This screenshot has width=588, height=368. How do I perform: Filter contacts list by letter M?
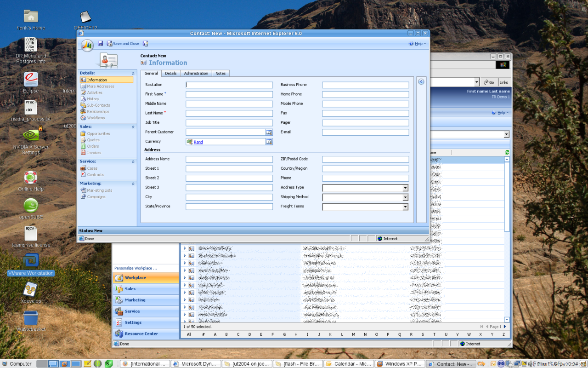(x=353, y=334)
